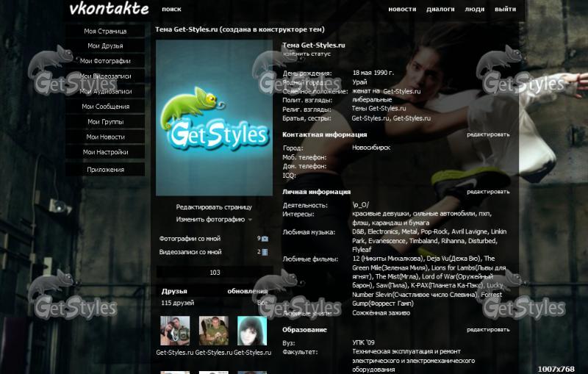Open Моя Страница in sidebar

105,31
